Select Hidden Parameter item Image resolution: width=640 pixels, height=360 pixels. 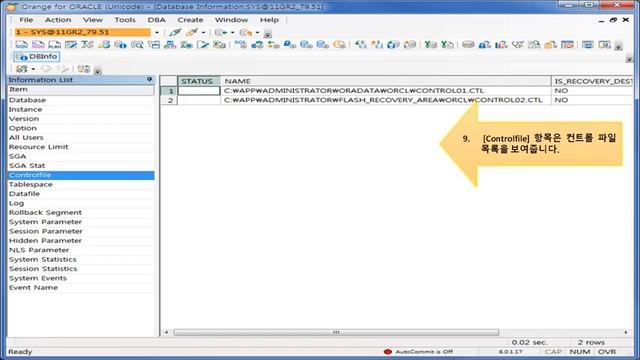pos(81,241)
